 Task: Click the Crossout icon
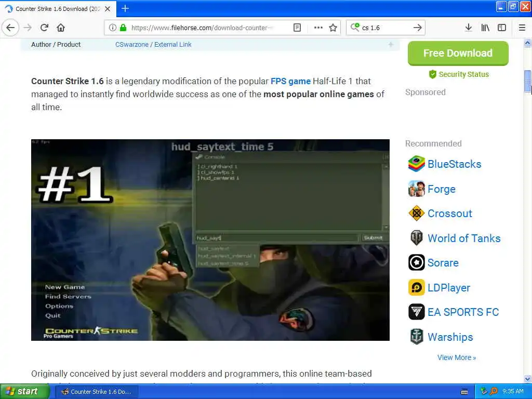(416, 214)
